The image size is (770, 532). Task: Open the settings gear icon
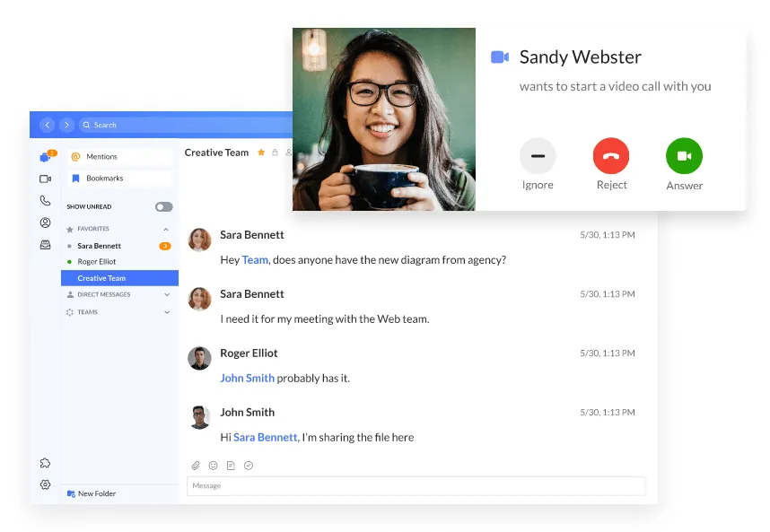click(45, 484)
